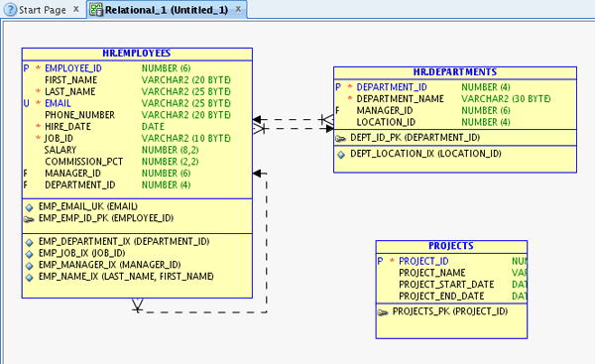Click the F marker beside departments MANAGER_ID
This screenshot has height=364, width=595.
[337, 110]
